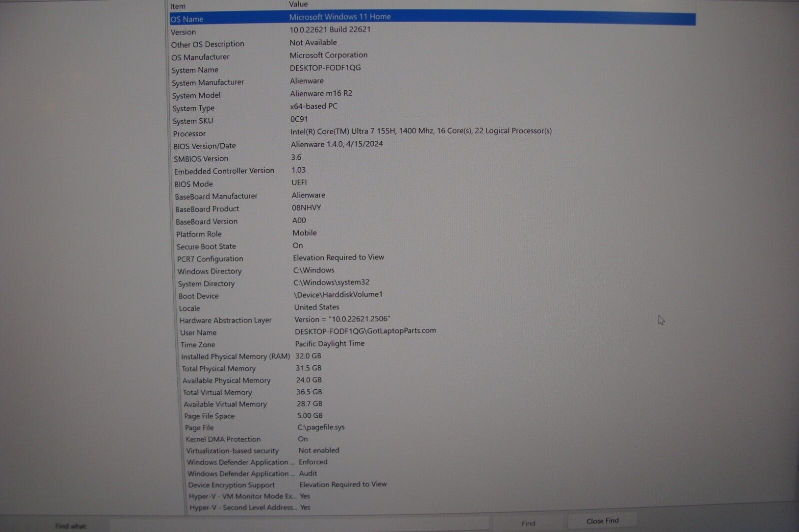Select the Virtualization-based security row

click(432, 451)
